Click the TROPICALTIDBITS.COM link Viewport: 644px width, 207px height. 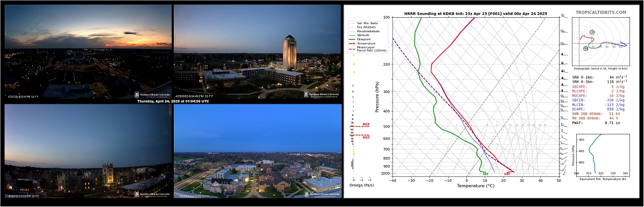coord(601,13)
